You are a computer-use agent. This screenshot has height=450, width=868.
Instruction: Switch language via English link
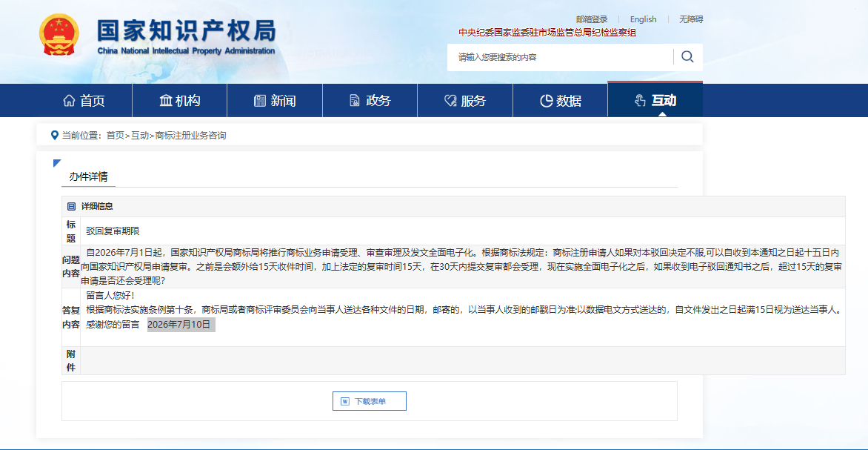[644, 19]
